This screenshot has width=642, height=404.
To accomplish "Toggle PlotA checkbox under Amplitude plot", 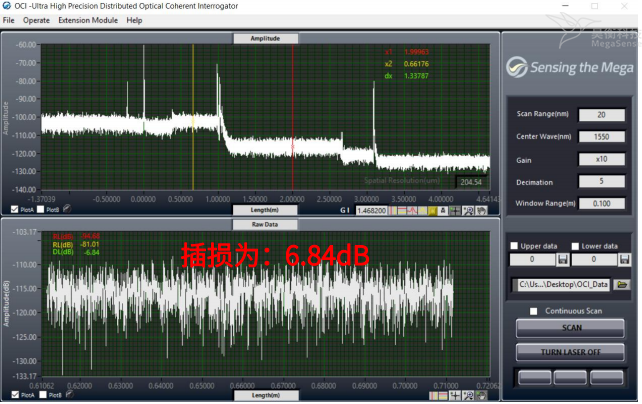I will tap(15, 210).
